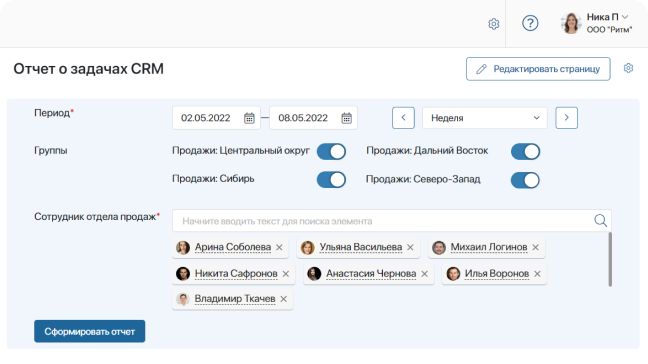Click ООО "Ритм" company name
This screenshot has height=364, width=648.
point(609,30)
